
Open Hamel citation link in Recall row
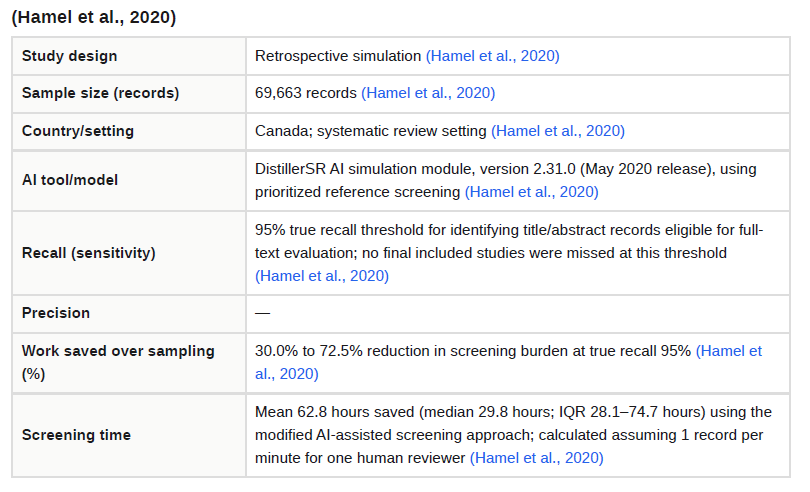322,276
